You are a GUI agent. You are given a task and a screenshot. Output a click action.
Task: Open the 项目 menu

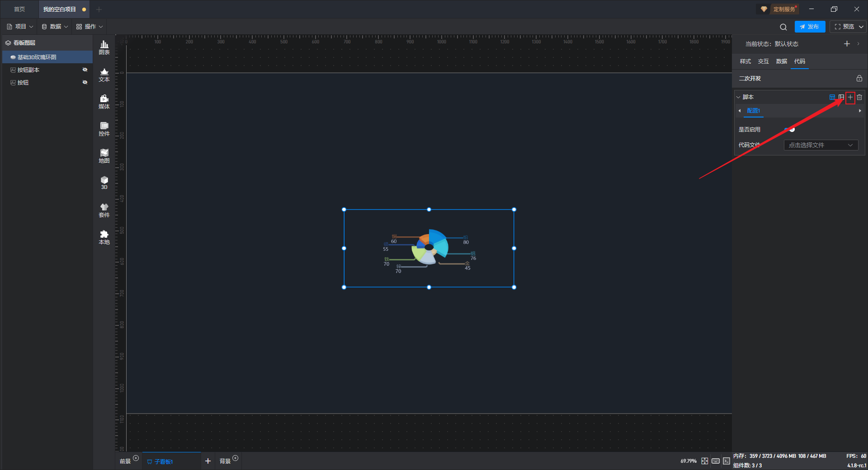(20, 27)
